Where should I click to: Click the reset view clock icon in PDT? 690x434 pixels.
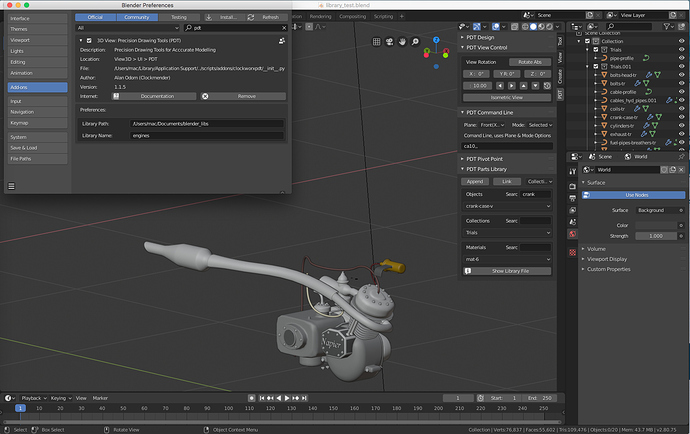(x=547, y=86)
